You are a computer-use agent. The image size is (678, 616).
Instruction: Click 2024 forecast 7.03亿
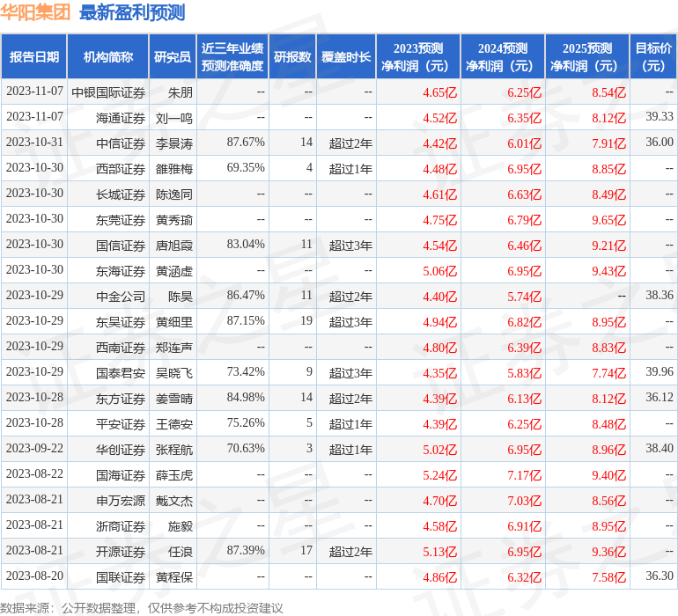[524, 501]
